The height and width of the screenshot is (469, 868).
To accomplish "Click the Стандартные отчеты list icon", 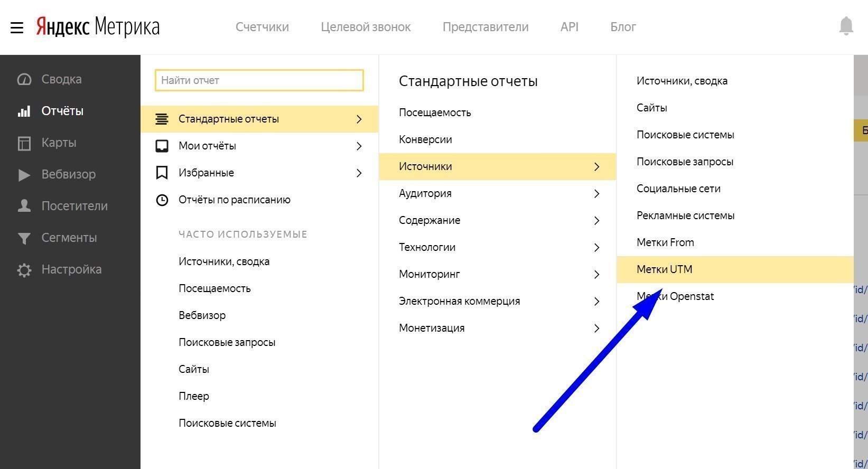I will click(162, 119).
